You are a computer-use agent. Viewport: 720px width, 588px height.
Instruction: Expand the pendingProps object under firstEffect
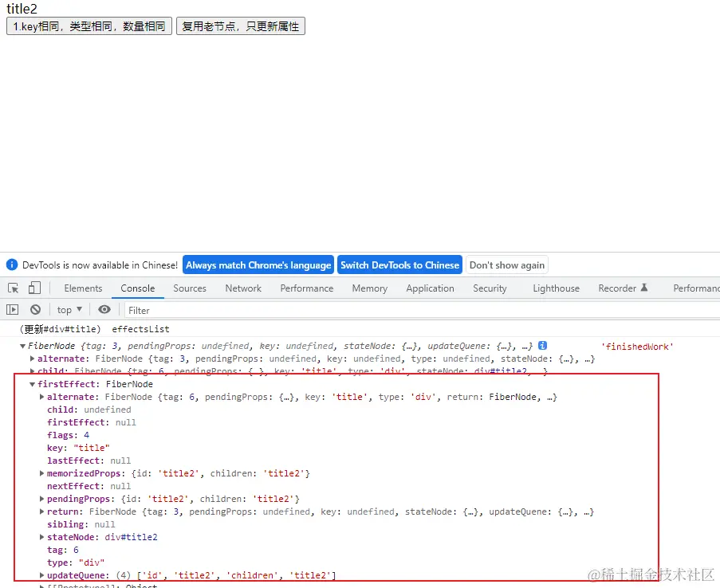[x=41, y=499]
